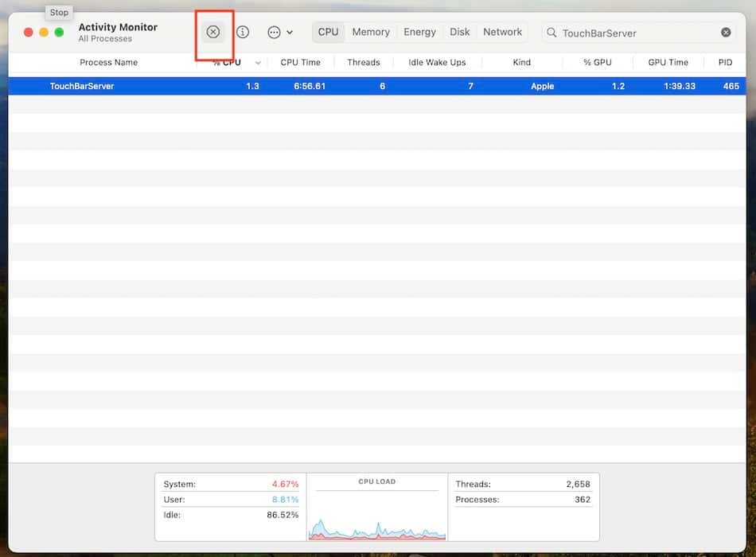Image resolution: width=756 pixels, height=557 pixels.
Task: Toggle the % CPU sort direction chevron
Action: coord(258,63)
